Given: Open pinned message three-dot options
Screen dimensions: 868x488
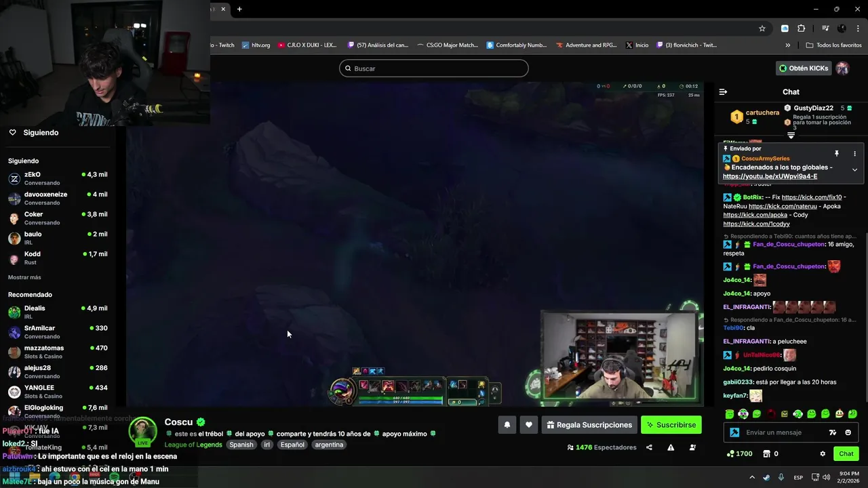Looking at the screenshot, I should pyautogui.click(x=854, y=154).
